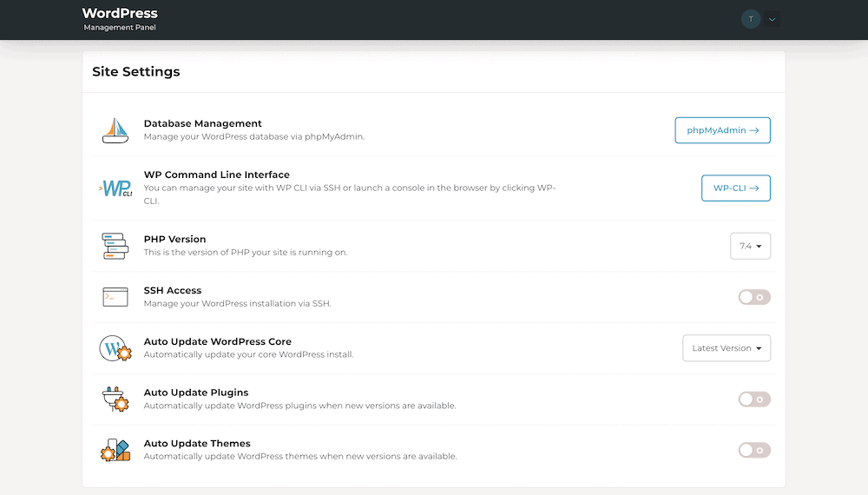Viewport: 868px width, 495px height.
Task: Click the user avatar circle labeled T
Action: (x=751, y=19)
